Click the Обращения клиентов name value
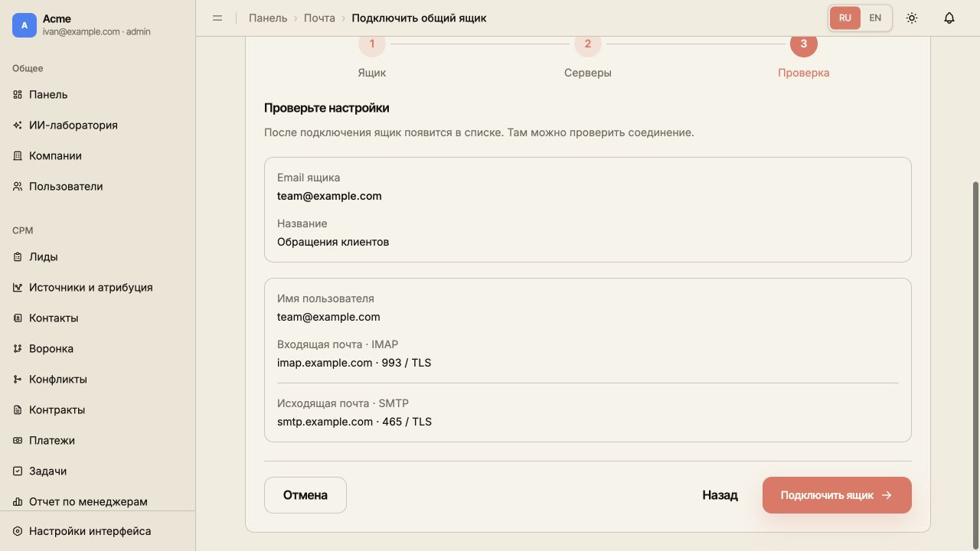 click(x=333, y=242)
